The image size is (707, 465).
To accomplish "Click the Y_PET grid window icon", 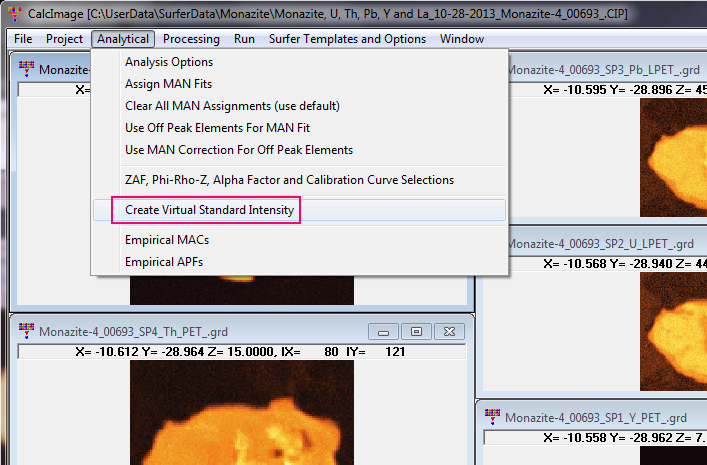I will (x=492, y=416).
